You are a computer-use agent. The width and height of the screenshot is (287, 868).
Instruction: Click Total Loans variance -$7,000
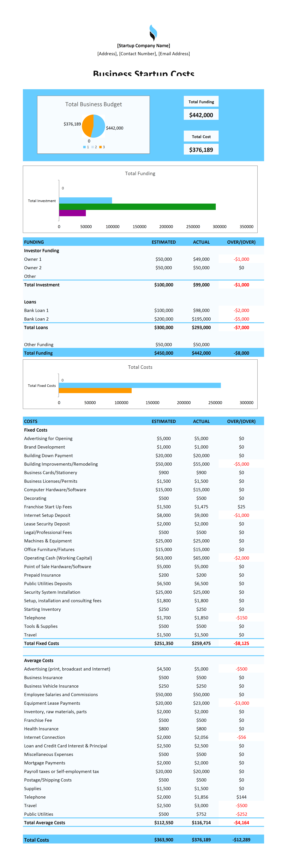point(241,328)
